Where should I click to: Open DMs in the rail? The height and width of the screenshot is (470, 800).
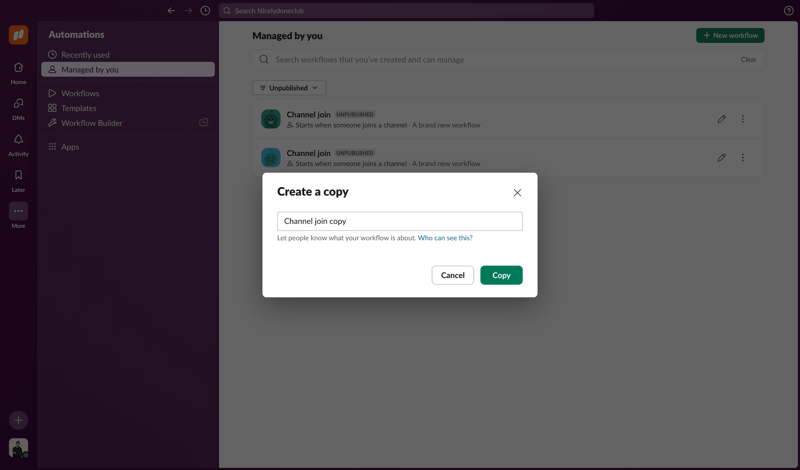pyautogui.click(x=18, y=109)
